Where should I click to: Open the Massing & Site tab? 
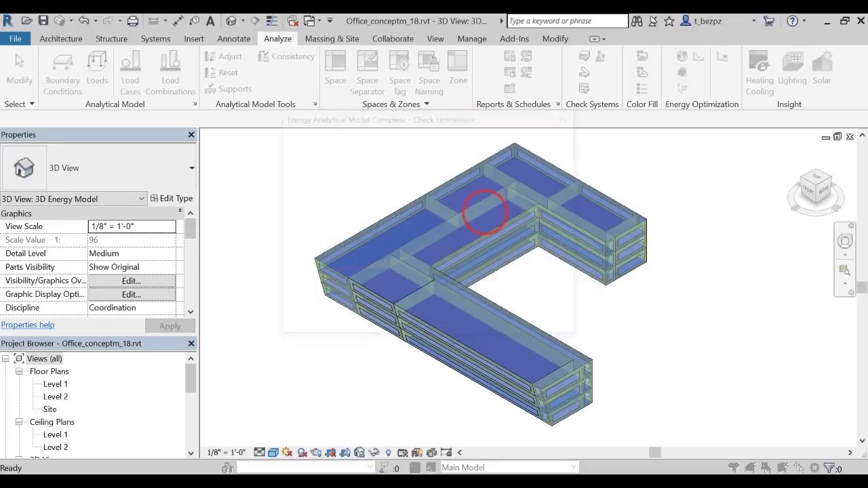332,39
